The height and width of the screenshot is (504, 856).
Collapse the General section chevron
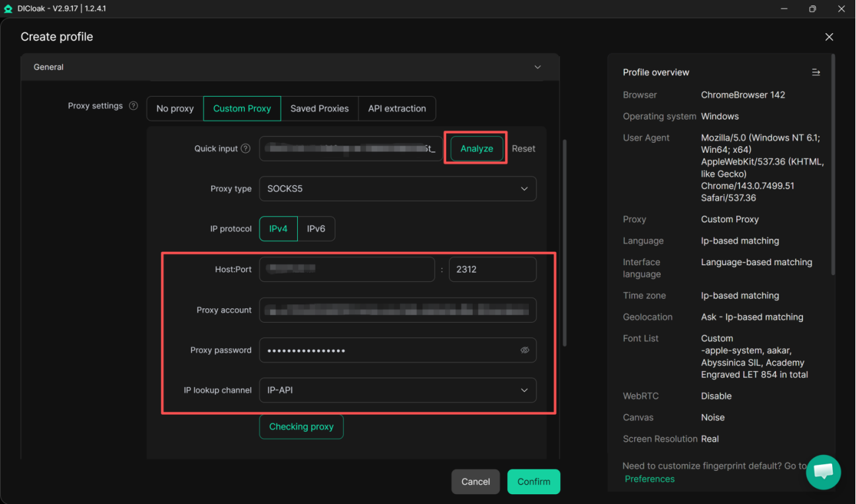pos(538,67)
